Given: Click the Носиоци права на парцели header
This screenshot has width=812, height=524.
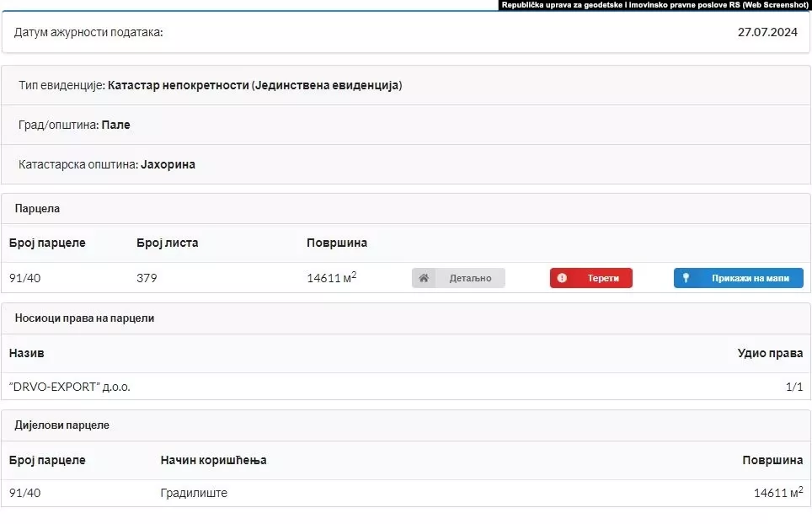Looking at the screenshot, I should pos(84,318).
